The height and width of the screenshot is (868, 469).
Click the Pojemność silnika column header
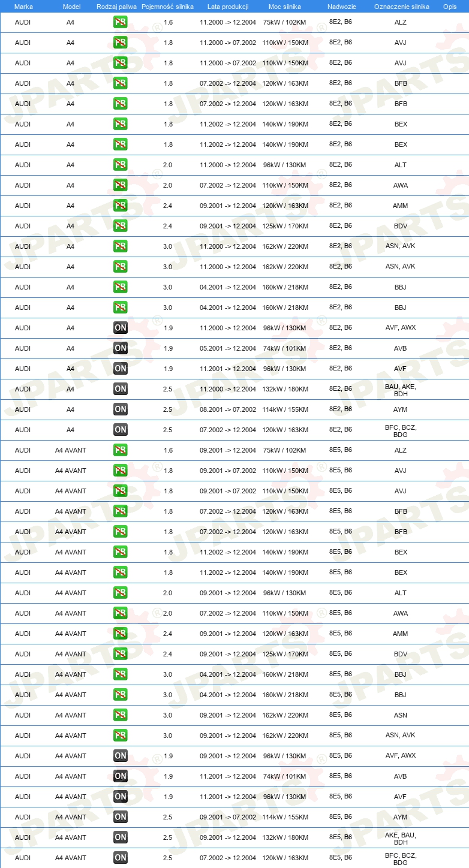[167, 7]
